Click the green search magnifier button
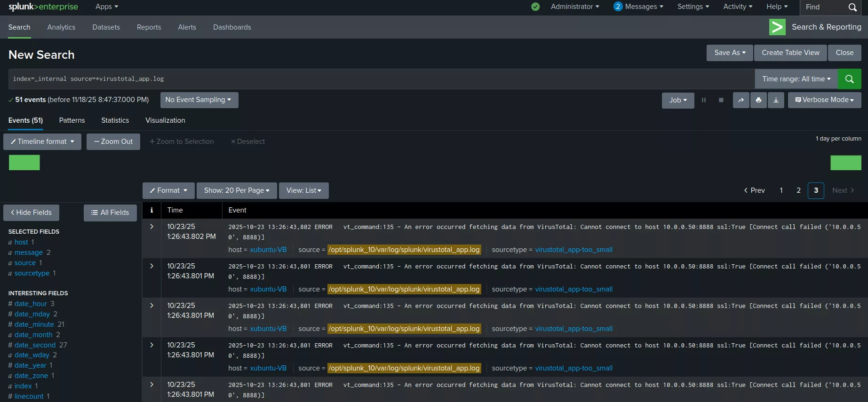This screenshot has height=402, width=868. 849,79
